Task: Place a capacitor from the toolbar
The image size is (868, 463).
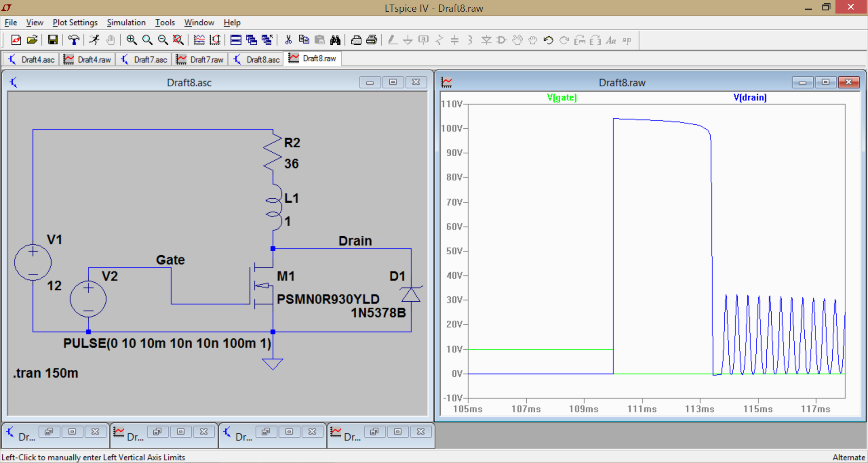Action: coord(455,40)
